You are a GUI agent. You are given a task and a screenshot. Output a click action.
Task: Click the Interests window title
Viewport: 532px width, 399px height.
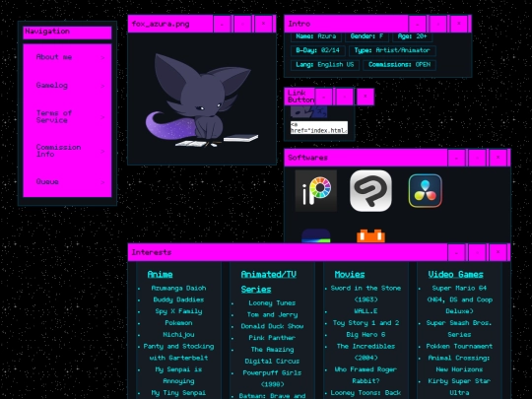[152, 252]
